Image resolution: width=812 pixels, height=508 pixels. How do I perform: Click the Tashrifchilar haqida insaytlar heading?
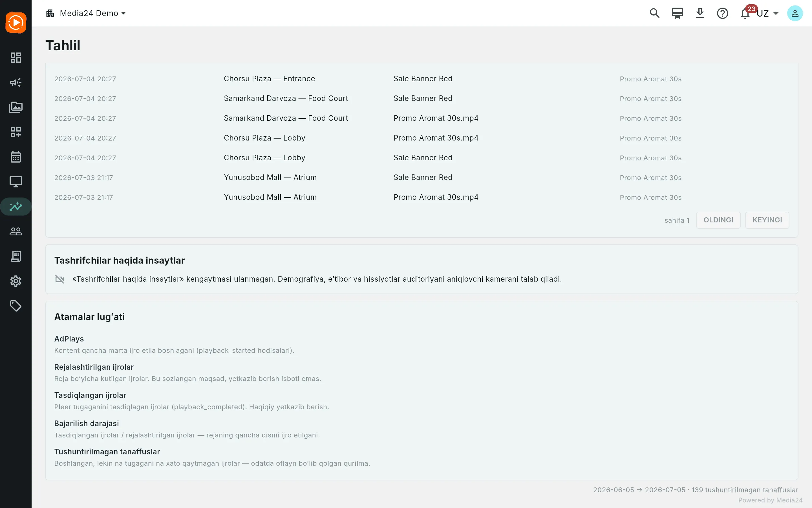120,260
